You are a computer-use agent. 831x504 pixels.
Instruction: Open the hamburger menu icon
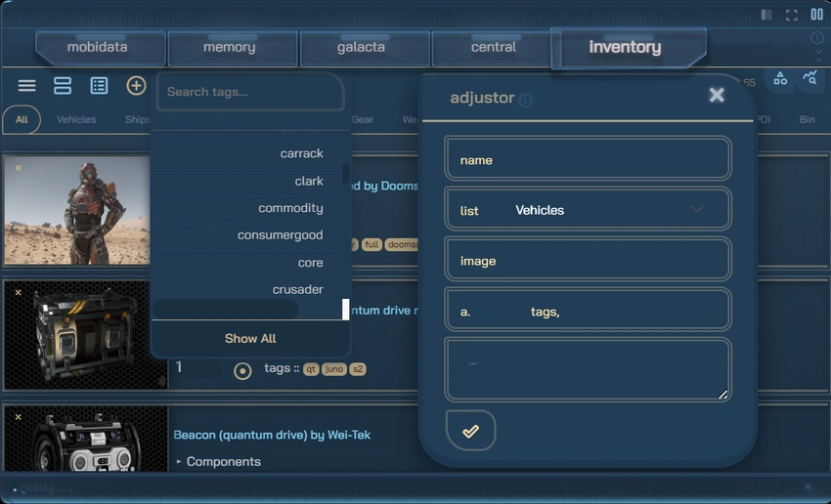click(27, 85)
